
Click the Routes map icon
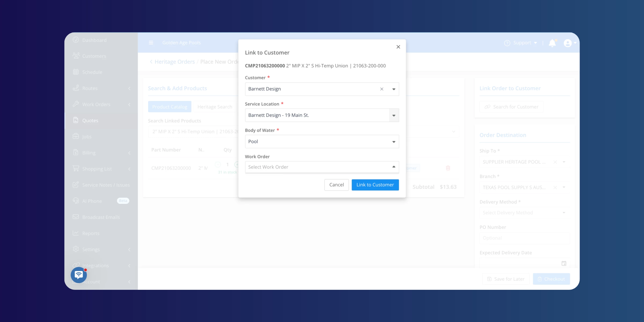click(76, 88)
